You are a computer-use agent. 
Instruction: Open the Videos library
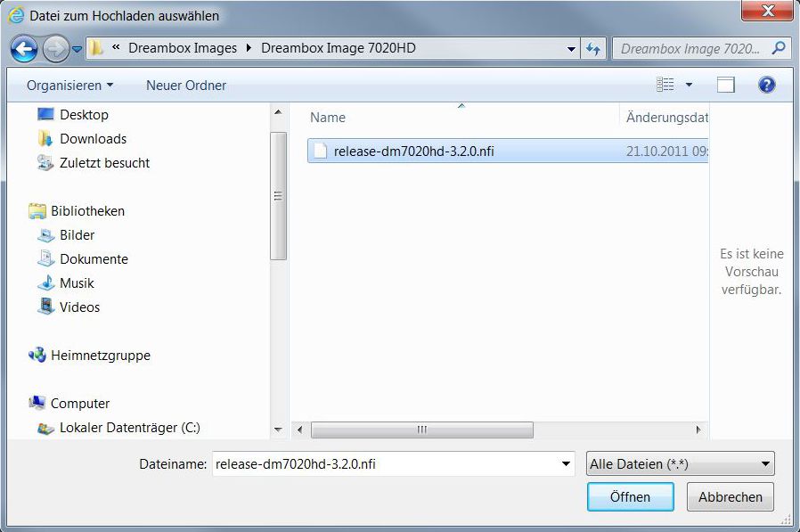point(79,307)
